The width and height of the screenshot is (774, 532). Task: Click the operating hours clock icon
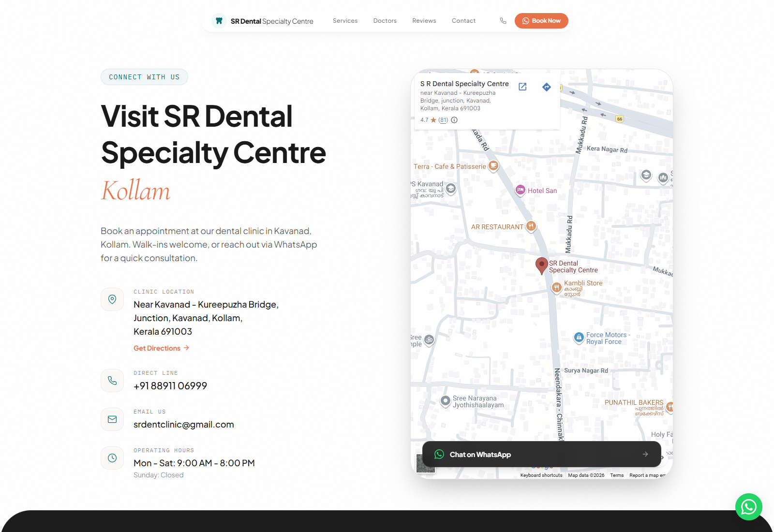coord(112,458)
